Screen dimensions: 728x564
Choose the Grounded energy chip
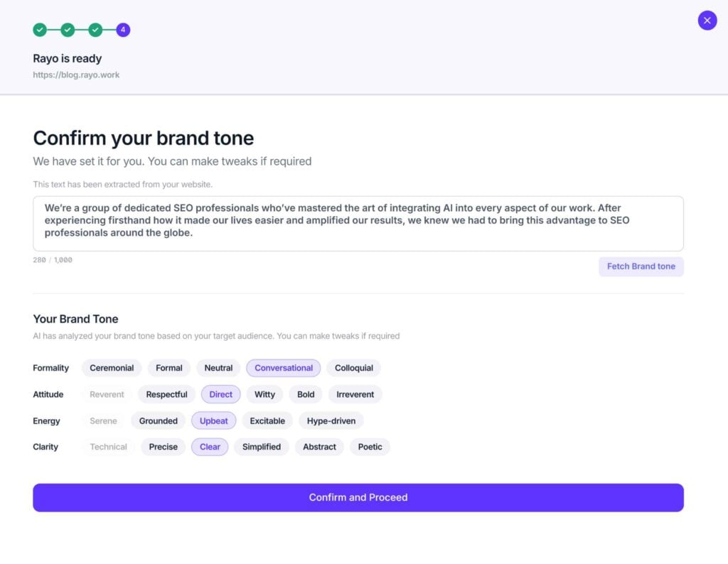[x=158, y=421]
